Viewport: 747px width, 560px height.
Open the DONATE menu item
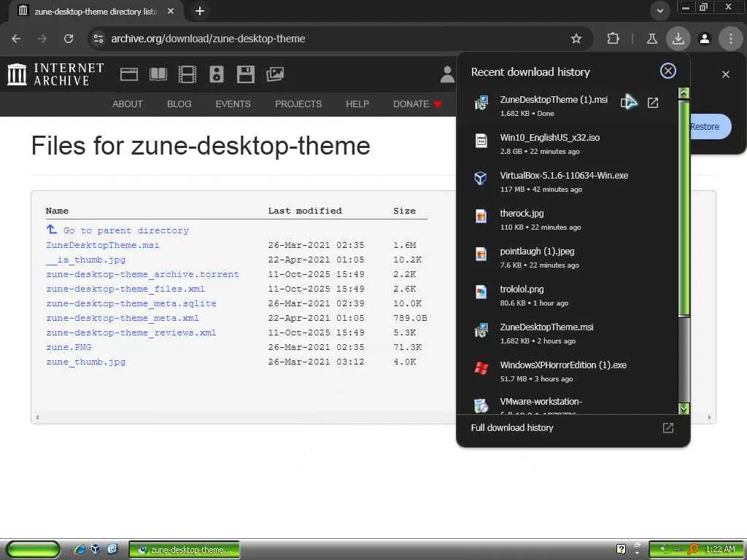417,104
